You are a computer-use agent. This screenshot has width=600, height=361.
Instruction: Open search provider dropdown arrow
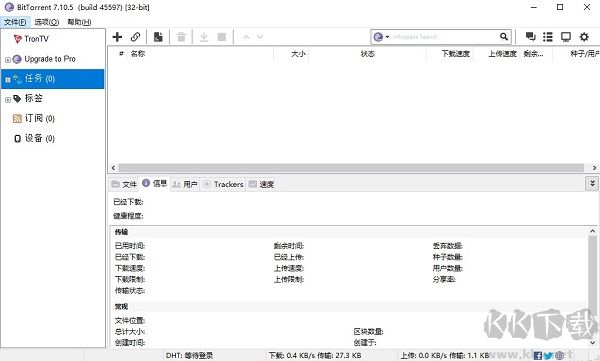pos(387,37)
